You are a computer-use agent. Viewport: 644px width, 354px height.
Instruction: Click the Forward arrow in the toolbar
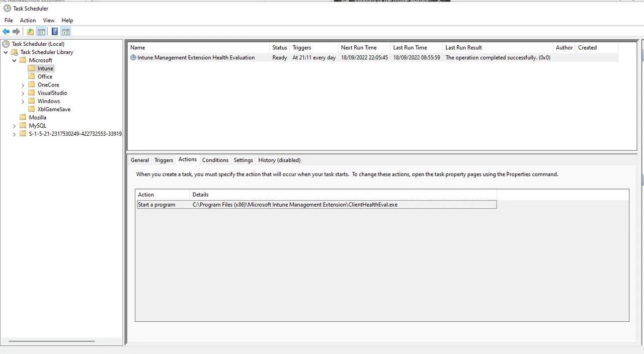click(x=16, y=32)
